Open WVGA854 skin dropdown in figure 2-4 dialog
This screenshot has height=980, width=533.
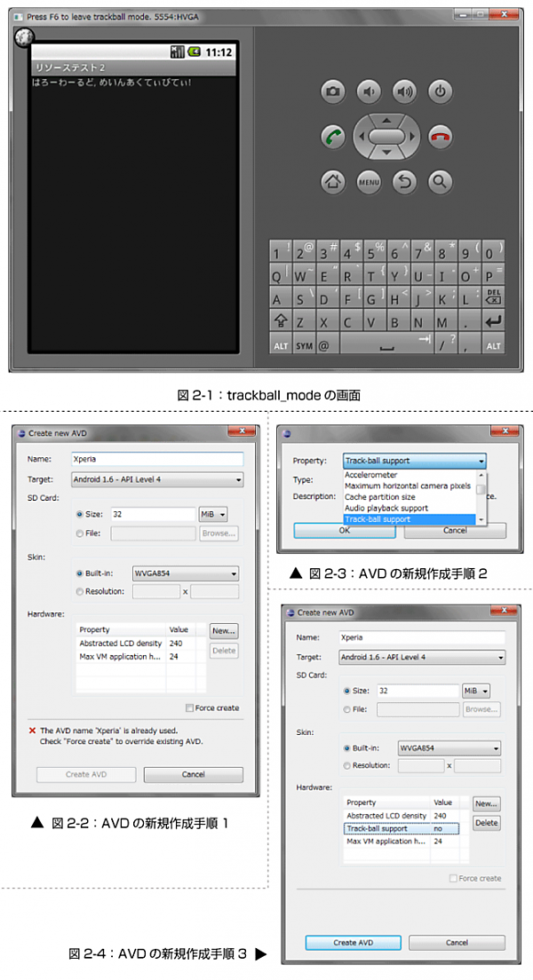click(x=449, y=748)
